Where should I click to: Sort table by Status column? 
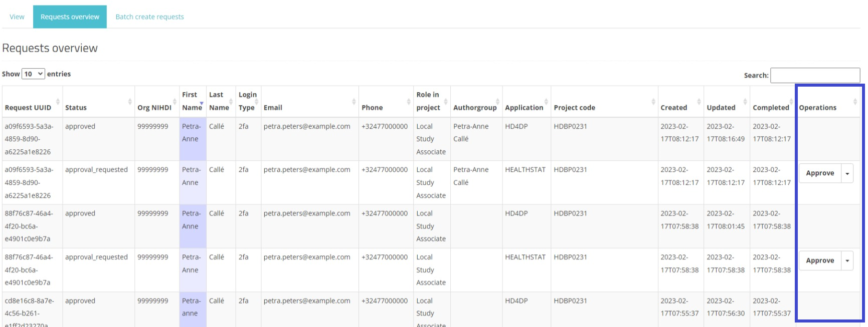click(x=76, y=108)
